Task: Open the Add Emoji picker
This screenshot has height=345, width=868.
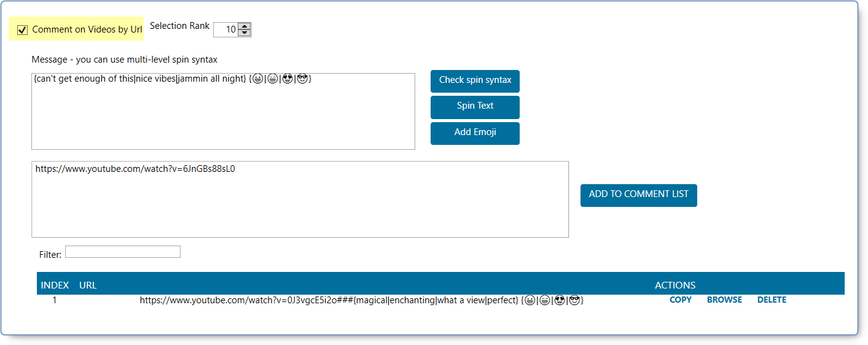Action: pos(475,133)
